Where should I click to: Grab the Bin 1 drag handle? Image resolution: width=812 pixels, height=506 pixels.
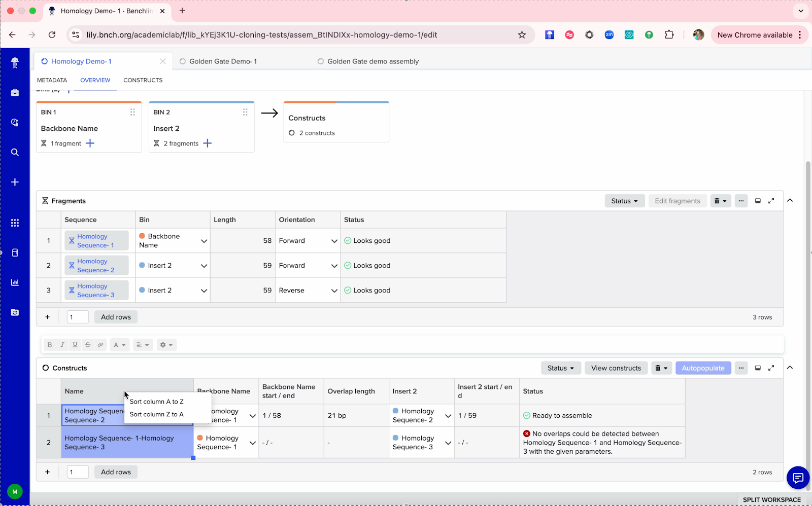pyautogui.click(x=132, y=112)
